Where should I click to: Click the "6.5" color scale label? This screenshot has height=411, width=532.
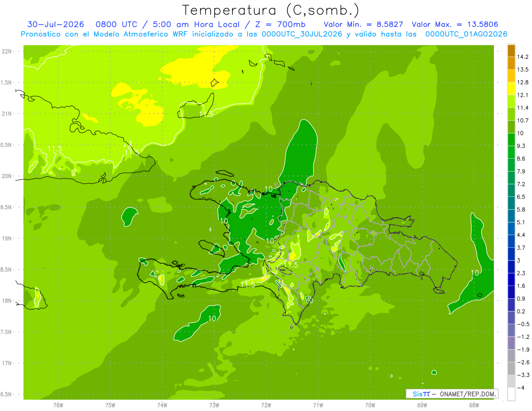pyautogui.click(x=521, y=197)
